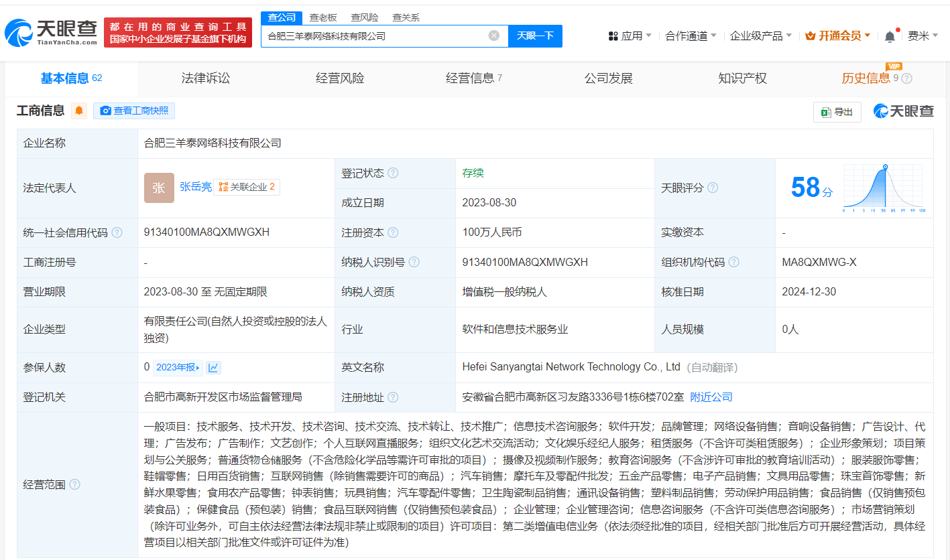
Task: Select the 经营风险 tab
Action: [x=339, y=78]
